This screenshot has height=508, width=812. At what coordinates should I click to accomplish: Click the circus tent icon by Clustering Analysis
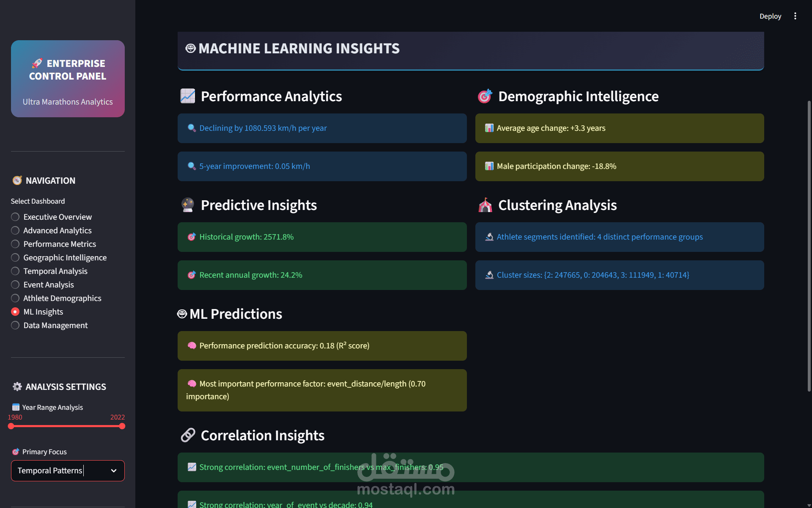pyautogui.click(x=485, y=205)
